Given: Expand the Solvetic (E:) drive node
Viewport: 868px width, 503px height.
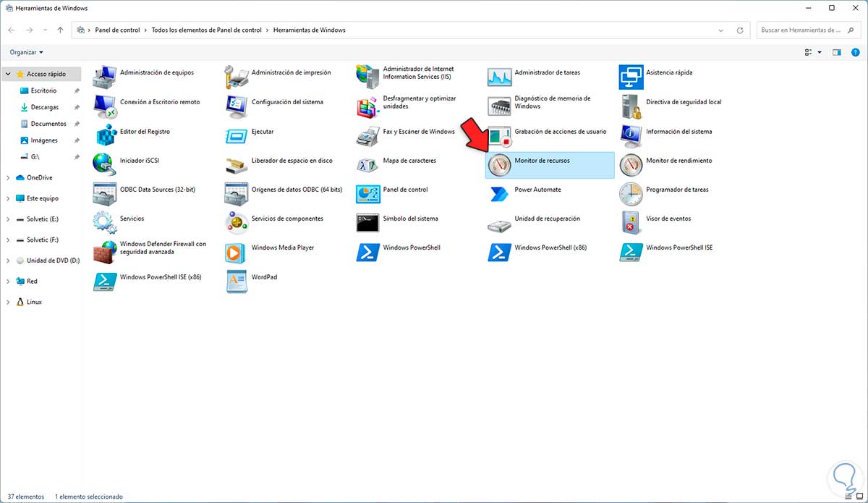Looking at the screenshot, I should 8,219.
